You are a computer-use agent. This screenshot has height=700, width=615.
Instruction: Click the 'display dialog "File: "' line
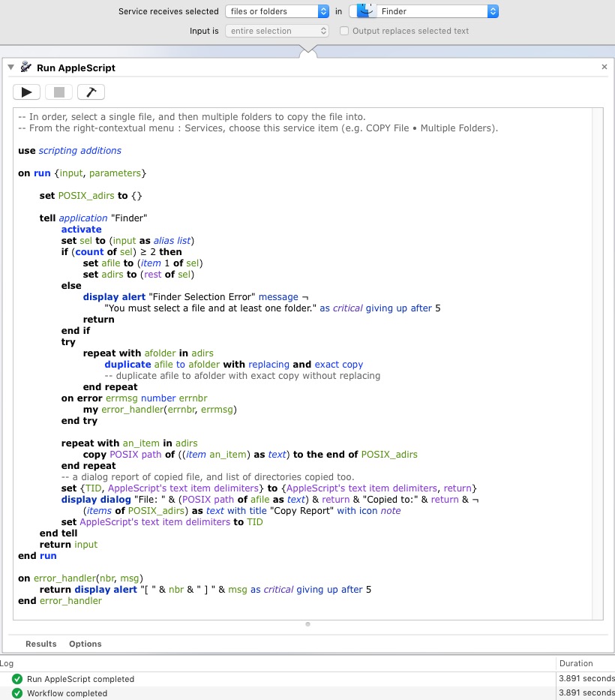(270, 500)
